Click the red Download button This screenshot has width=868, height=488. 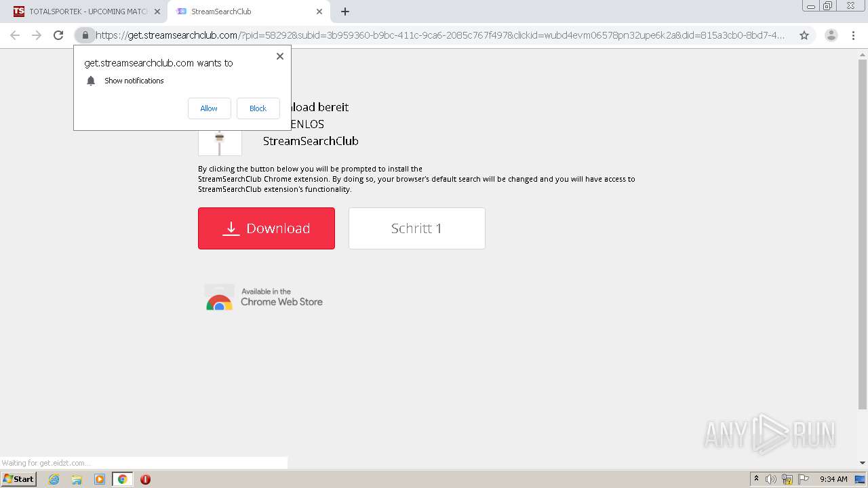pos(267,228)
